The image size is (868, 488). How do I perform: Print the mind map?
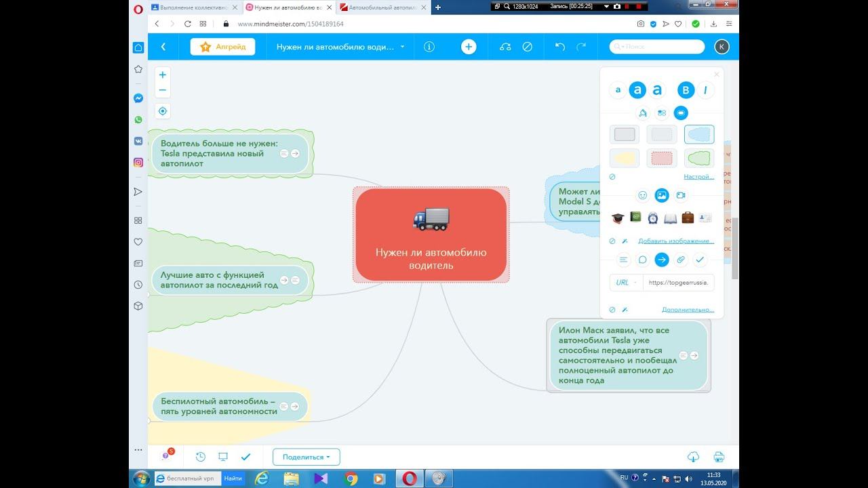pyautogui.click(x=719, y=457)
